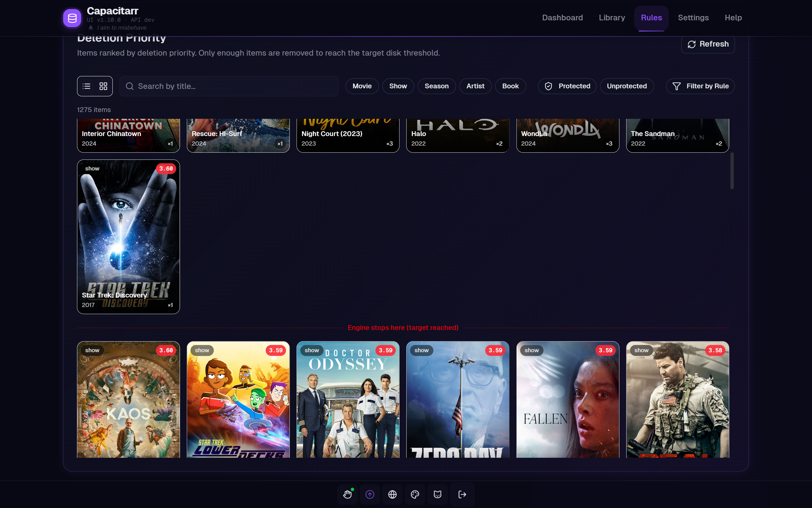This screenshot has height=508, width=812.
Task: Focus the Search by title field
Action: point(229,86)
